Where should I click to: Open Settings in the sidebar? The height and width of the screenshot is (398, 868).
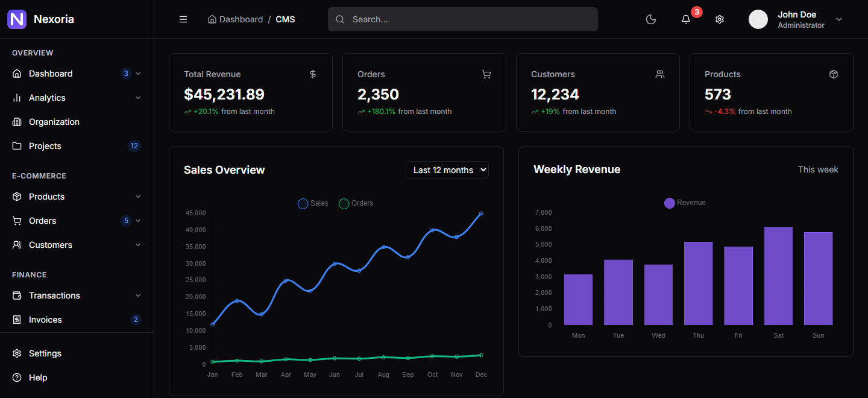[77, 353]
